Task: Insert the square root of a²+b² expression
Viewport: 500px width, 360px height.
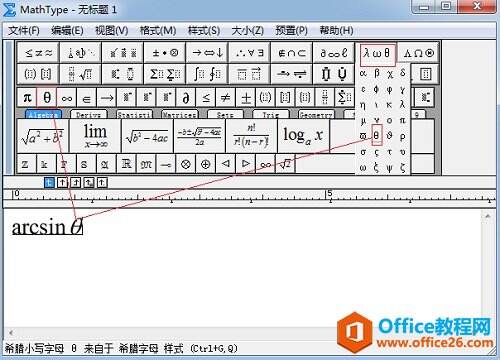Action: 43,136
